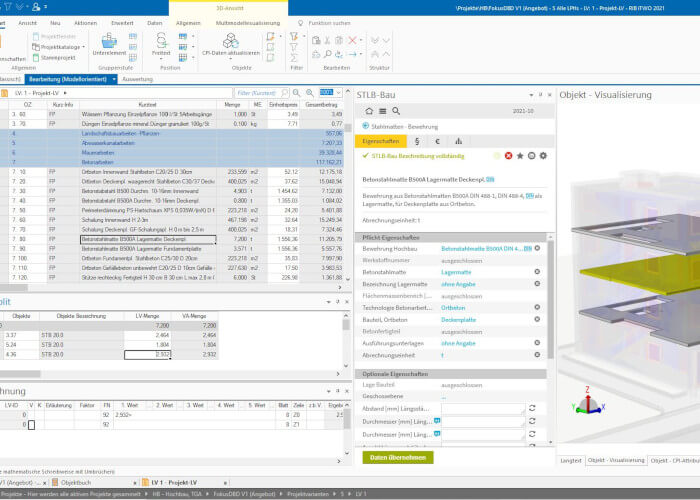700x500 pixels.
Task: Switch to the Langtext tab at bottom right
Action: (571, 460)
